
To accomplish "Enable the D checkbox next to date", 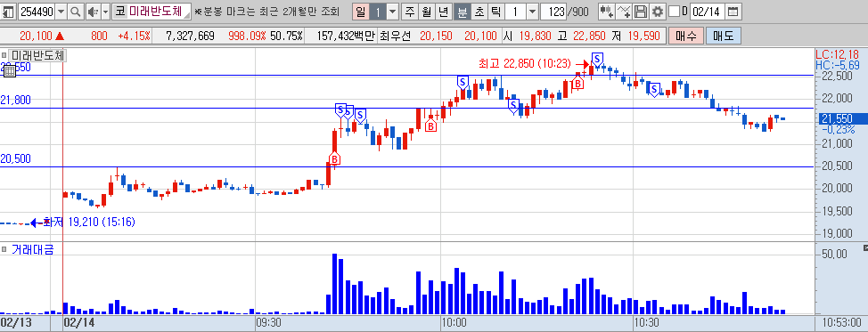I will click(x=674, y=11).
